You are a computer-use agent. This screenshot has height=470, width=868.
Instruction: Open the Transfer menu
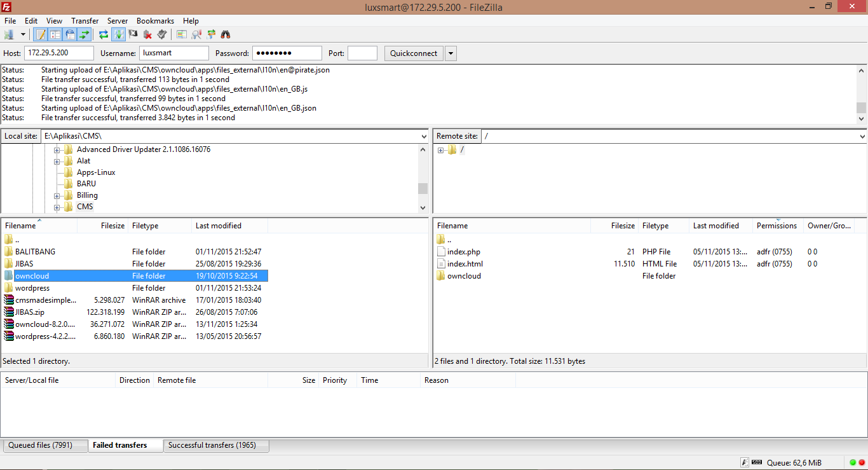point(85,21)
